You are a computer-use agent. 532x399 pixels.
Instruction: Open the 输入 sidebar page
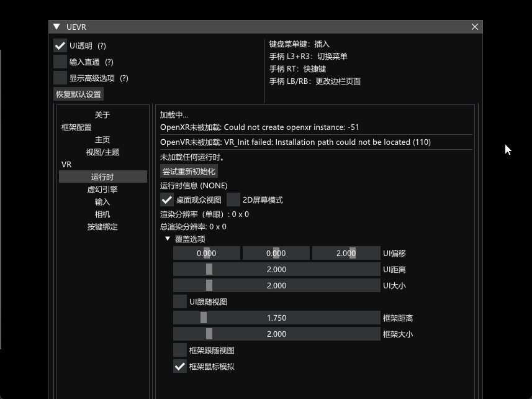102,202
